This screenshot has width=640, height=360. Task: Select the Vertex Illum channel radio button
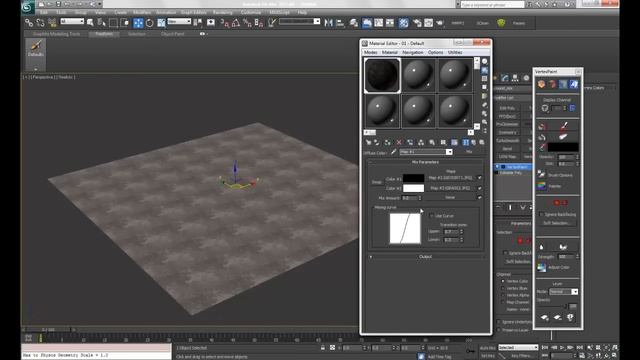point(503,288)
